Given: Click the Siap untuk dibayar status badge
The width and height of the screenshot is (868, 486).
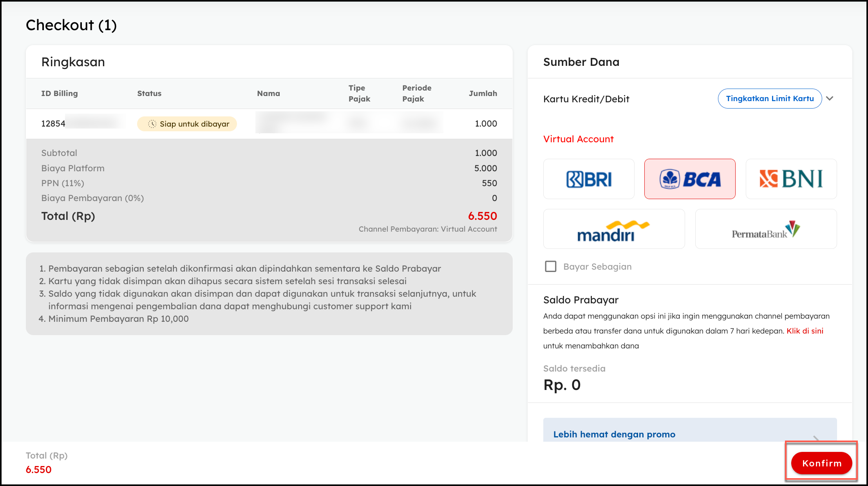Looking at the screenshot, I should 187,124.
